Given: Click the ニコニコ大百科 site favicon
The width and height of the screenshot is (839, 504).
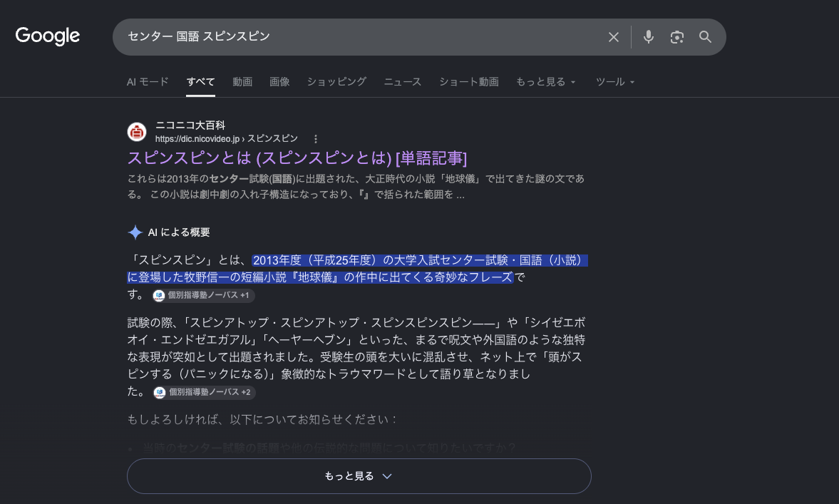Looking at the screenshot, I should (x=137, y=132).
